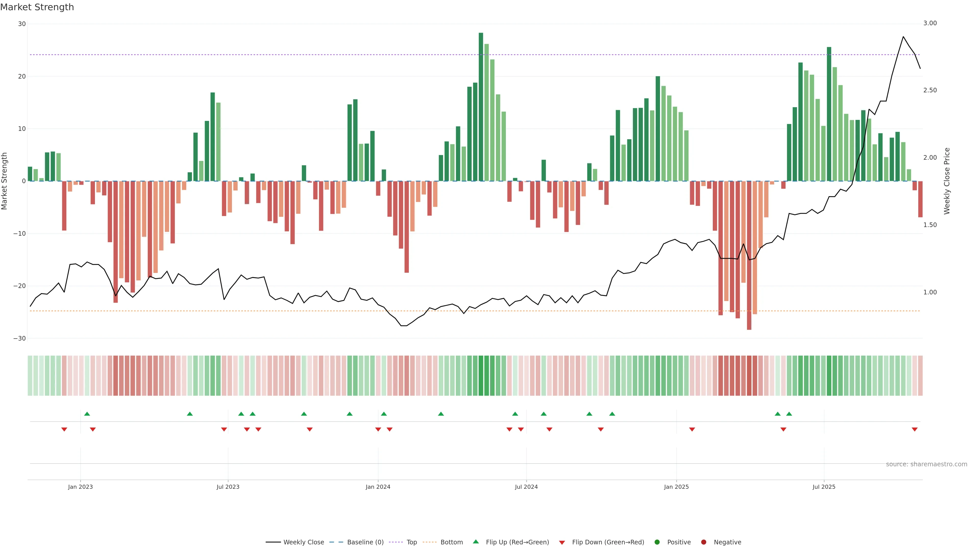Click the source: sharemaestro.com text
Viewport: 980px width, 551px height.
click(x=926, y=464)
